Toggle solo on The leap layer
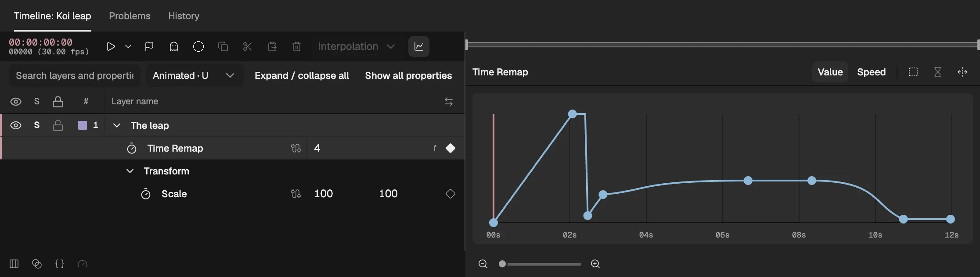Image resolution: width=980 pixels, height=277 pixels. (37, 125)
